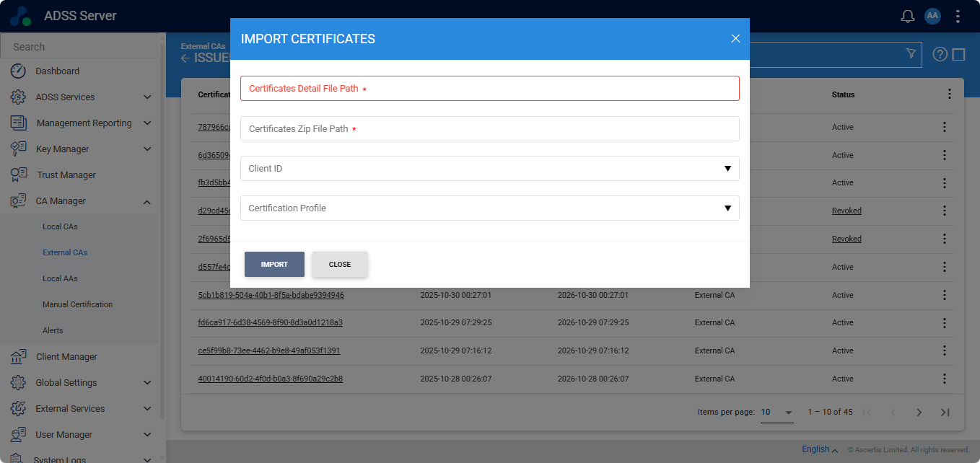Open the English language selector
The width and height of the screenshot is (980, 463).
click(820, 449)
